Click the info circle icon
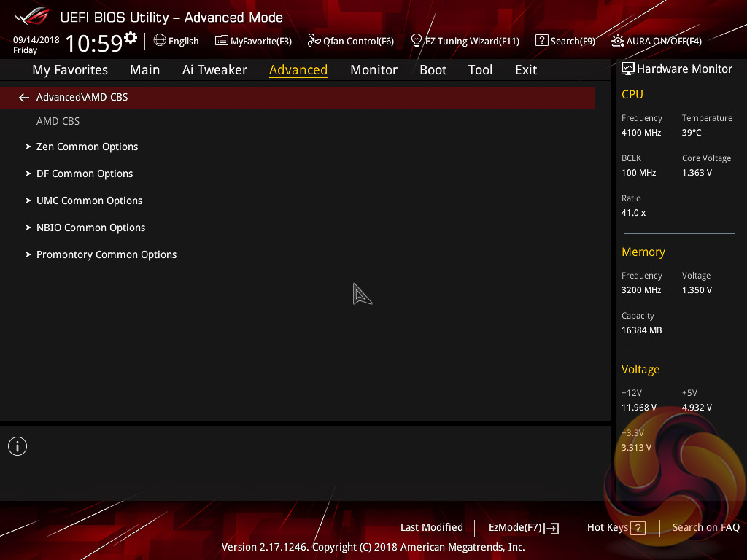 click(x=18, y=446)
